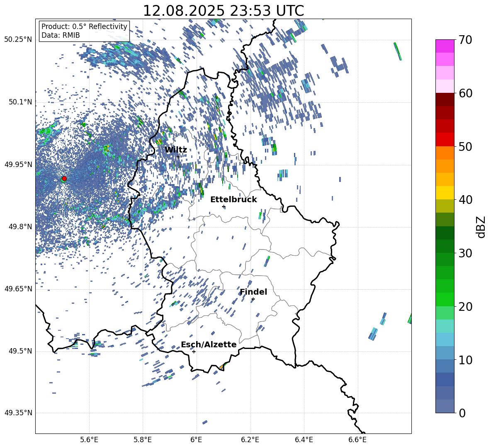Click the 6.2°E longitude label

pyautogui.click(x=250, y=440)
